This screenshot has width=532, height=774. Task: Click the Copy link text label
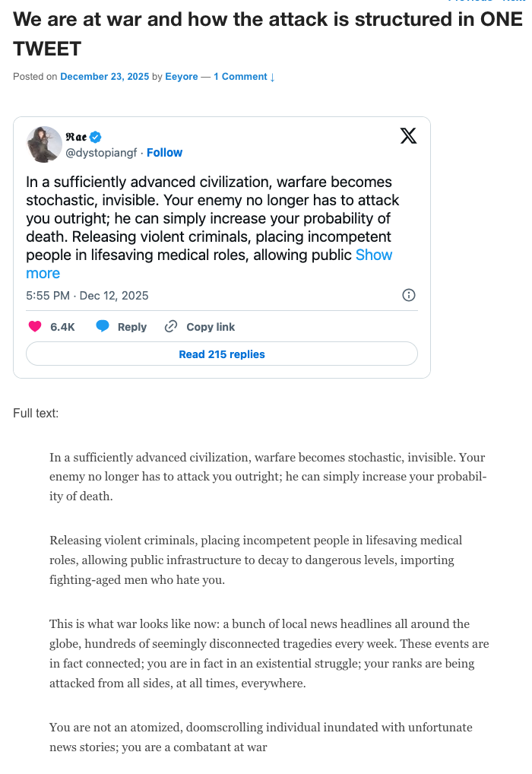211,327
